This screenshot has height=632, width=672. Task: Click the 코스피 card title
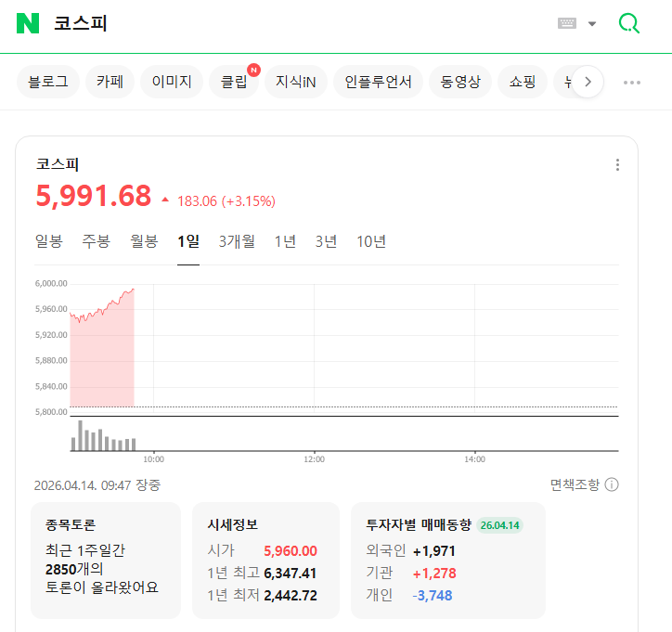click(x=57, y=164)
